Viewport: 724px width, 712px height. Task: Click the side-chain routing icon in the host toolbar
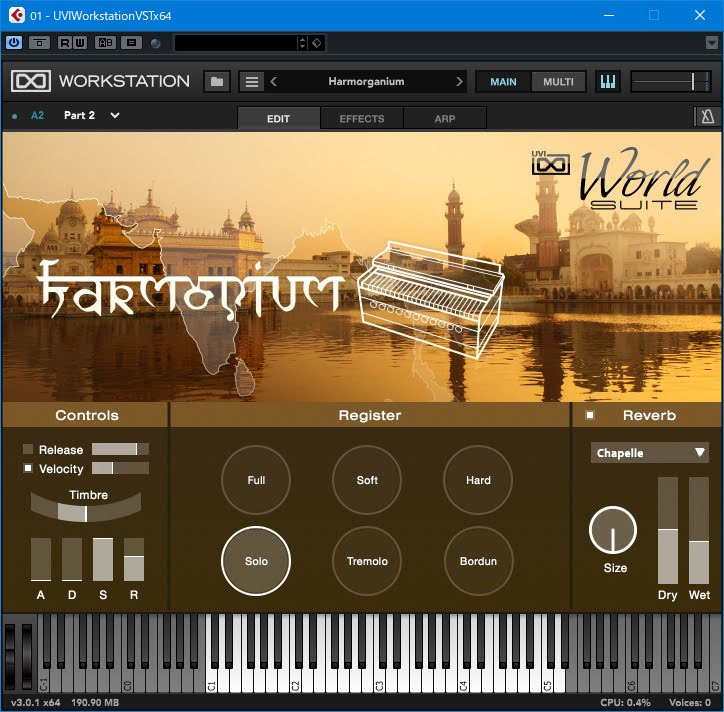click(x=39, y=43)
